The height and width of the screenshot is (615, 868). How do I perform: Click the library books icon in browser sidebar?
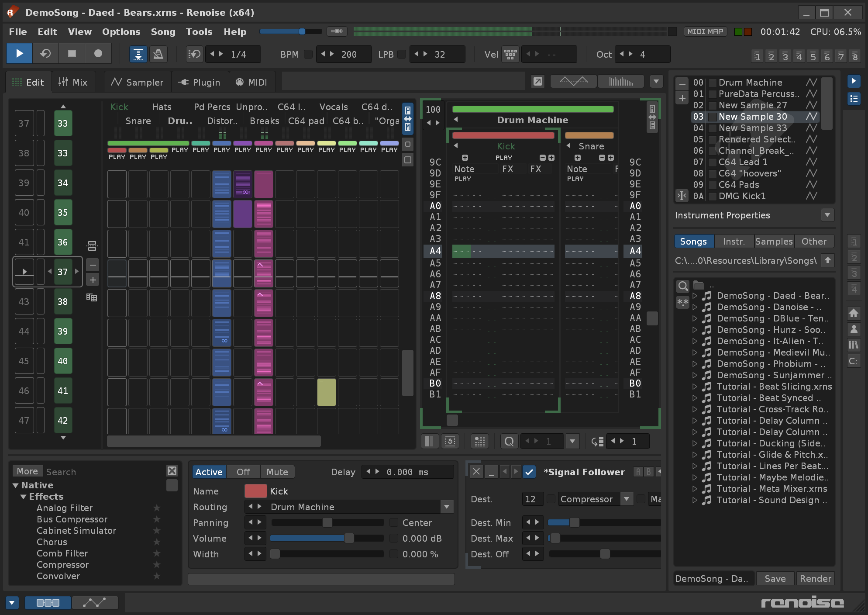click(x=854, y=345)
